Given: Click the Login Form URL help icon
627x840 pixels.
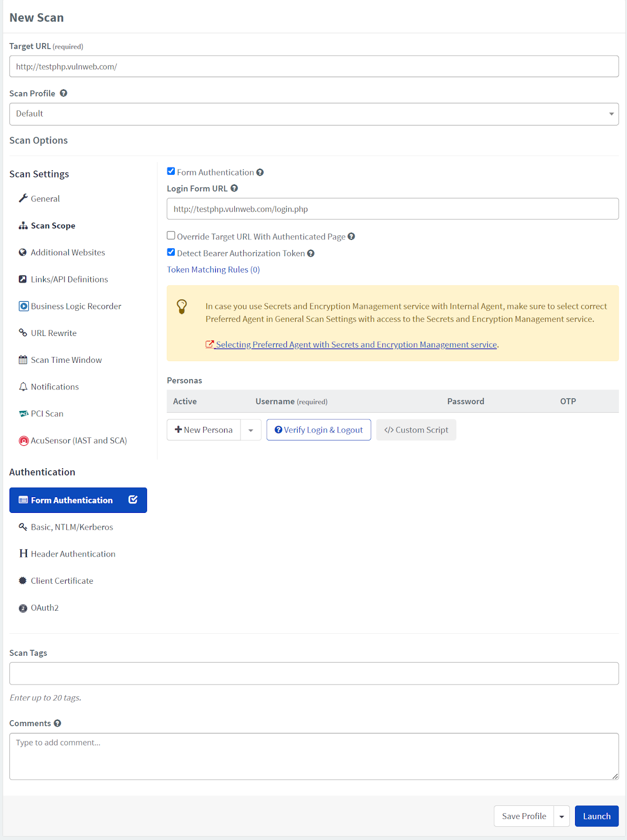Looking at the screenshot, I should 234,188.
